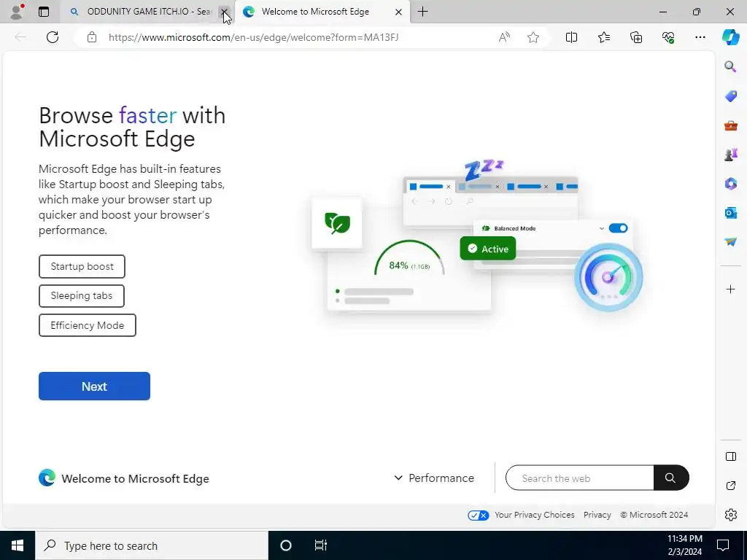
Task: Open the Privacy footer link
Action: [597, 515]
